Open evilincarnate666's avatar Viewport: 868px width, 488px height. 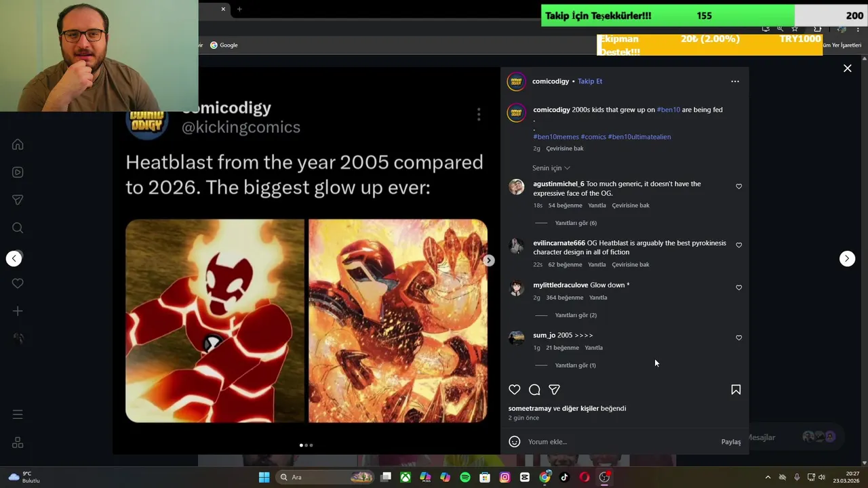pyautogui.click(x=517, y=246)
